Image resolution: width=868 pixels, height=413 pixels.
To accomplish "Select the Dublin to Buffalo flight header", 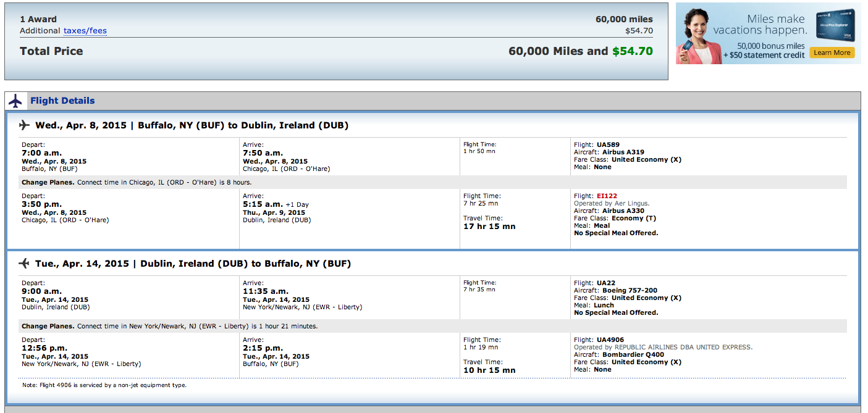I will click(193, 264).
